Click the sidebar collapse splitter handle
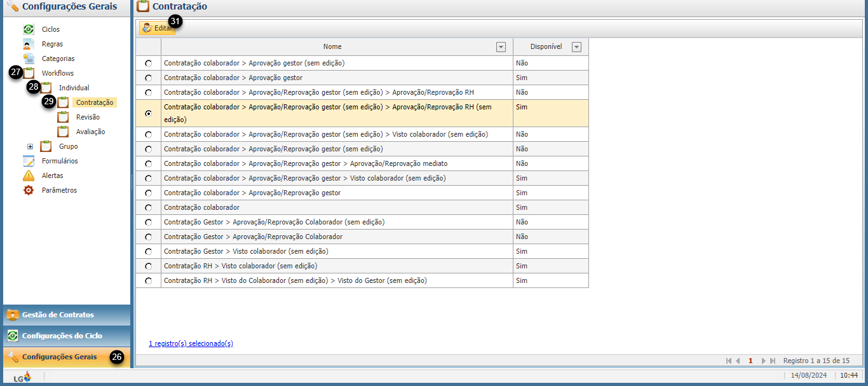 coord(132,181)
